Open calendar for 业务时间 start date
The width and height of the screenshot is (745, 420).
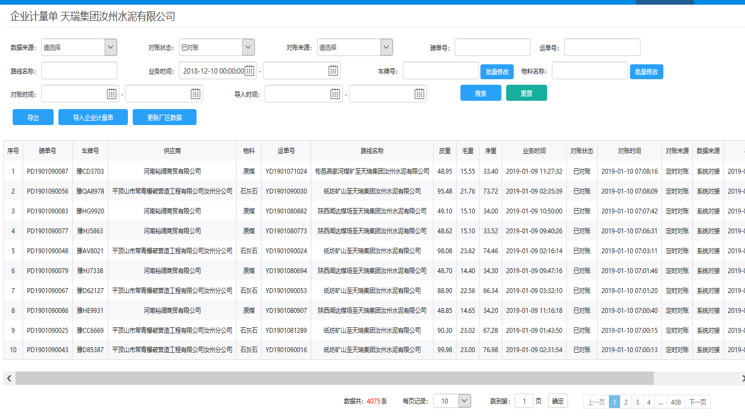pyautogui.click(x=250, y=71)
